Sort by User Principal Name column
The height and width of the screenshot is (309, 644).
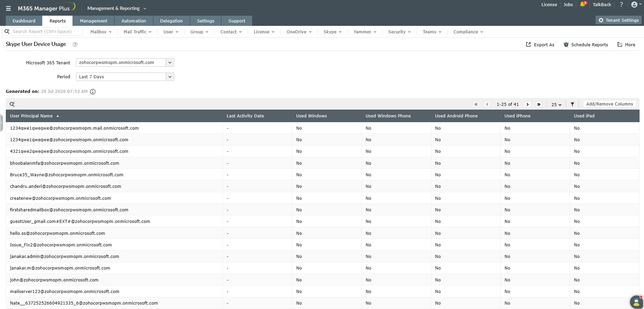tap(31, 116)
